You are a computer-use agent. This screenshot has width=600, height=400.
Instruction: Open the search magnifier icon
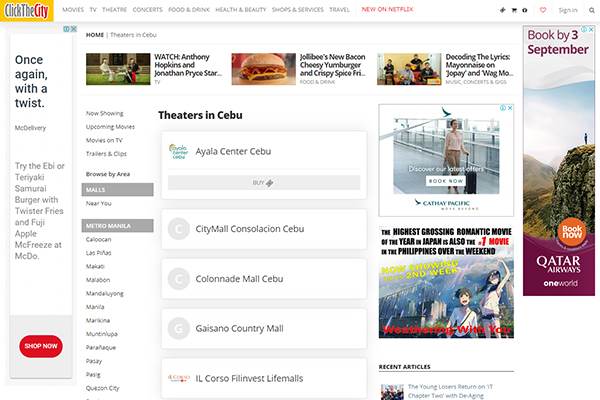tap(592, 10)
